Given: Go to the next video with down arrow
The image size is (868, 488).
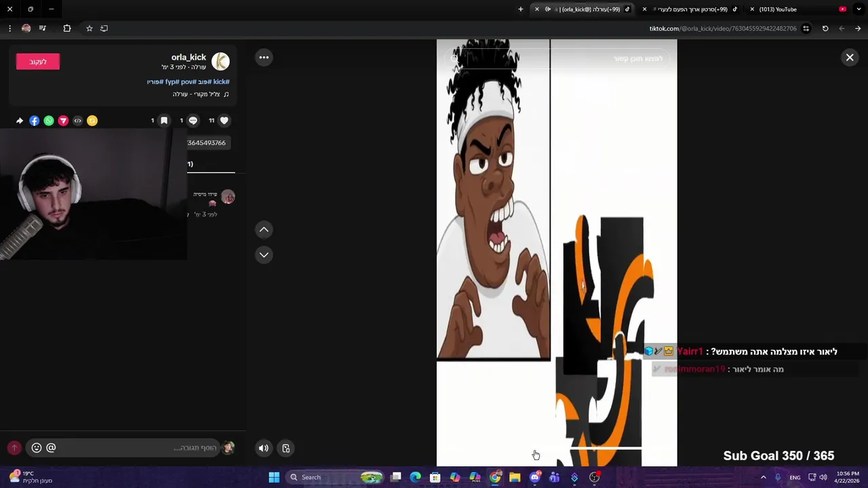Looking at the screenshot, I should [264, 255].
